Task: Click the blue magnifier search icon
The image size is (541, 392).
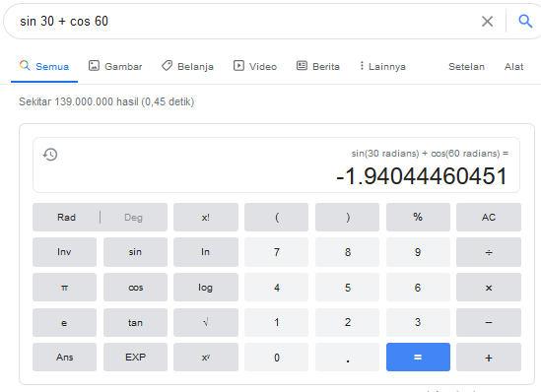Action: click(x=525, y=21)
